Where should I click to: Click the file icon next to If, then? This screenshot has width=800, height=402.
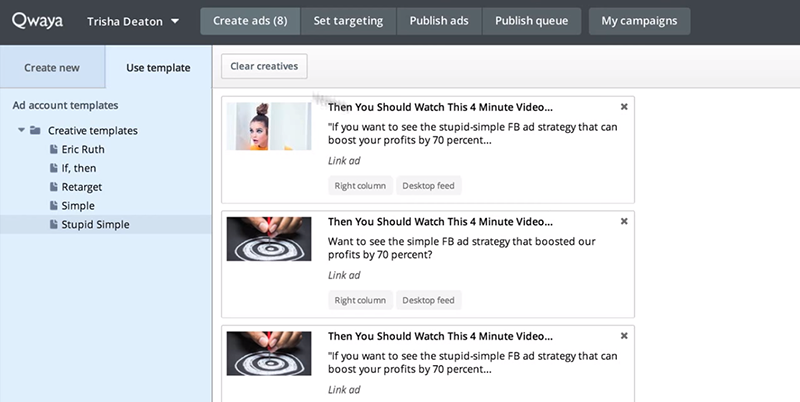coord(54,168)
